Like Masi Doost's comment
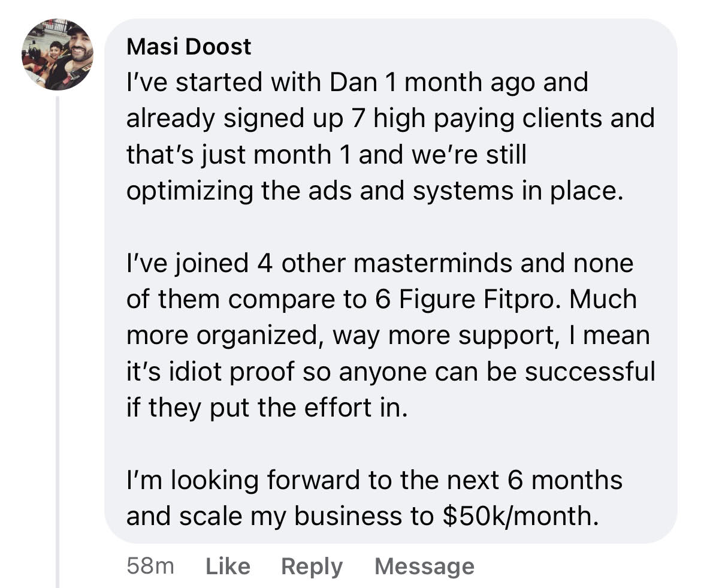Screen dimensions: 701x588 [x=228, y=566]
